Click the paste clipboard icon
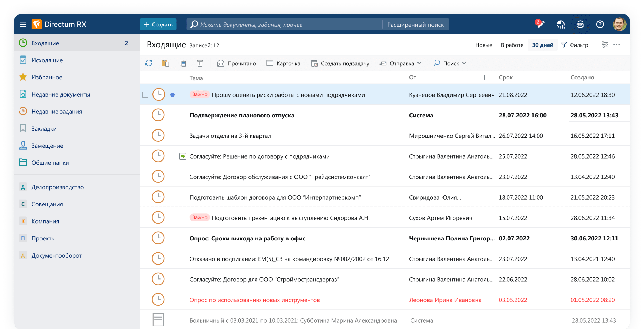Screen dimensions: 644x329 (166, 63)
